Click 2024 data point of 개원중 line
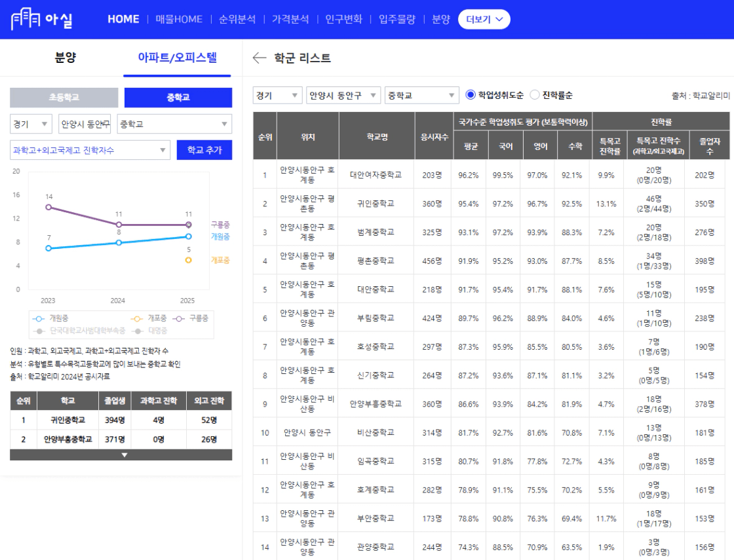The width and height of the screenshot is (734, 560). point(119,242)
